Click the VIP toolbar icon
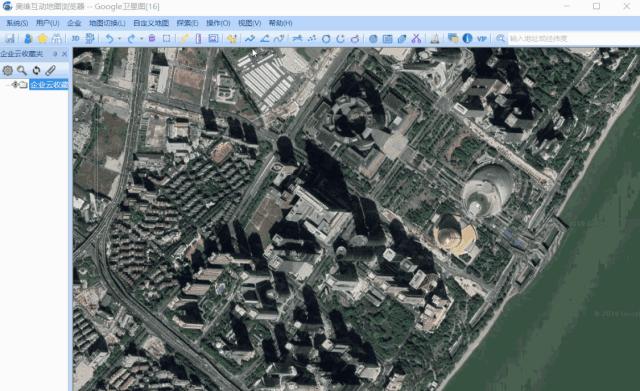The image size is (640, 391). [x=482, y=38]
